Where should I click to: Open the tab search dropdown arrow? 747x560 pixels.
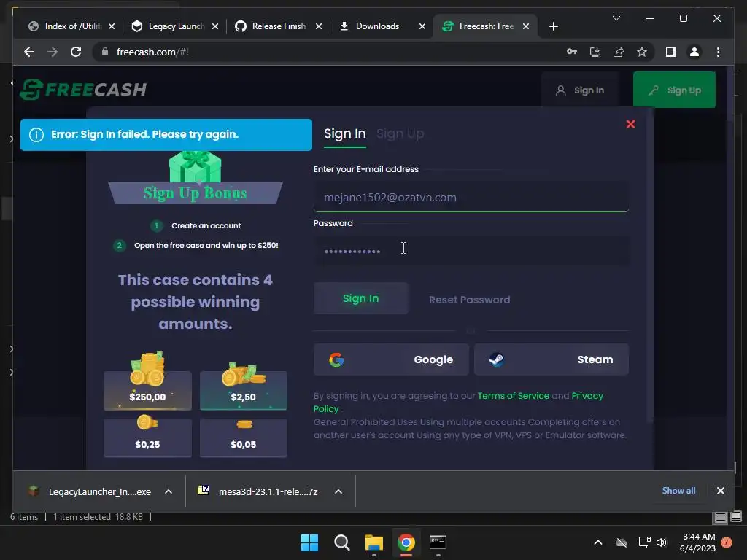click(x=616, y=18)
